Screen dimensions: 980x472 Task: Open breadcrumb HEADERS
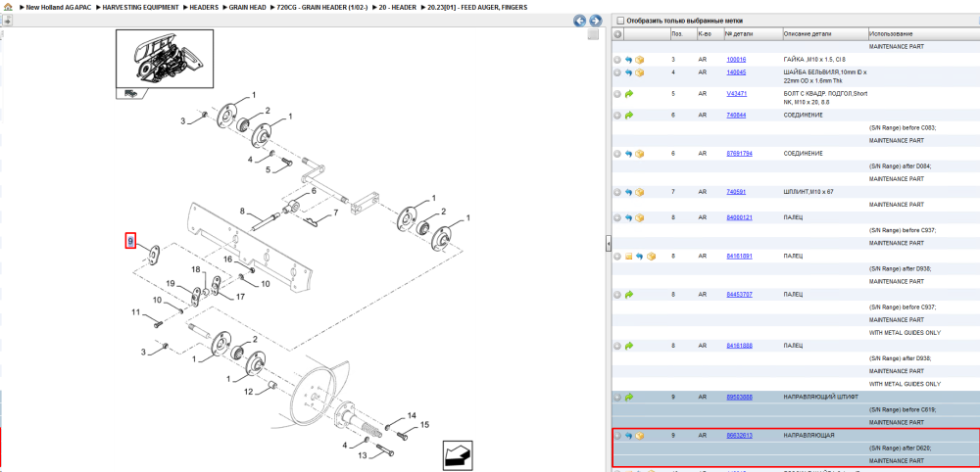pyautogui.click(x=204, y=8)
